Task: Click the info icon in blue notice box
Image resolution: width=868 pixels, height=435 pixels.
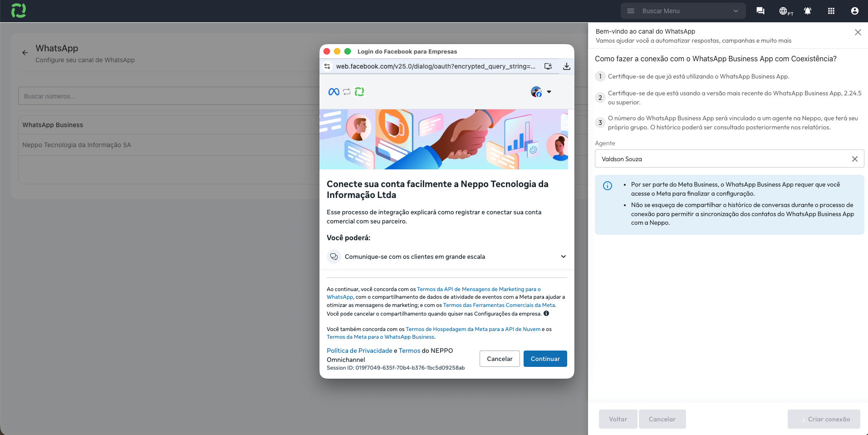Action: tap(608, 186)
